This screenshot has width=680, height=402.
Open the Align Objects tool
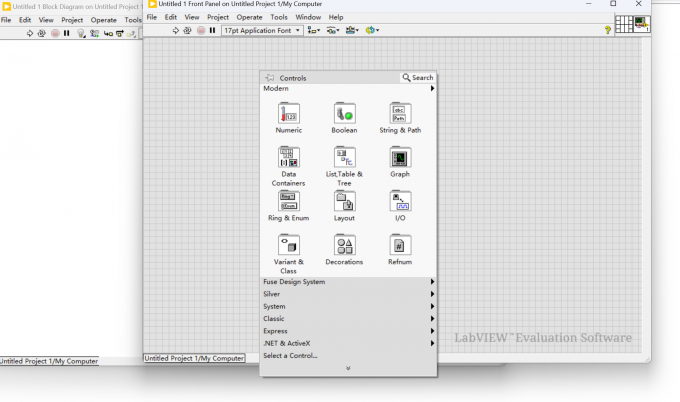[x=314, y=30]
